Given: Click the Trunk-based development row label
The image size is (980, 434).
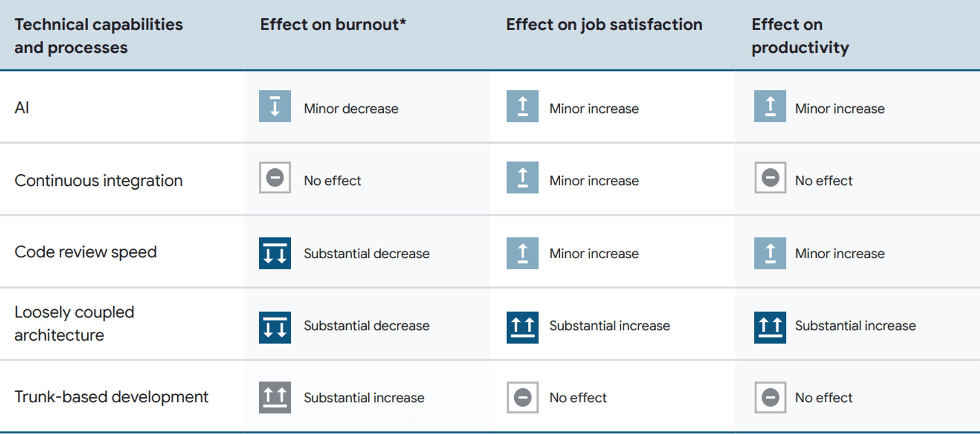Looking at the screenshot, I should click(x=111, y=397).
